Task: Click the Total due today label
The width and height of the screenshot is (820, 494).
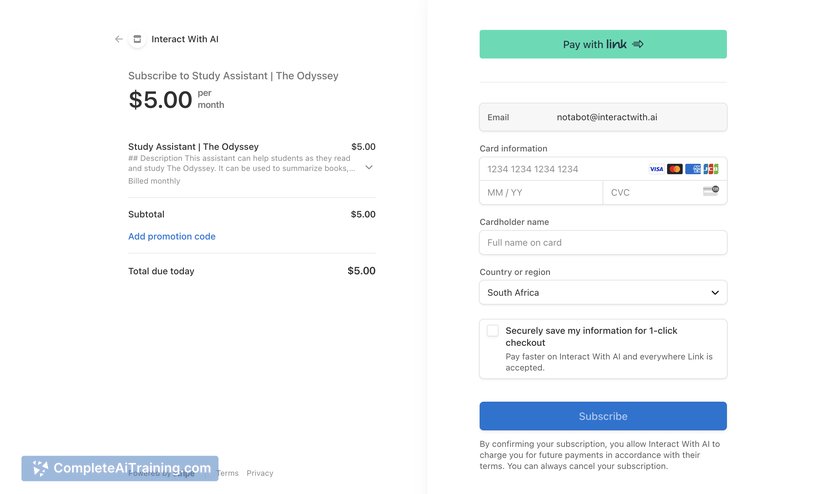Action: click(161, 271)
